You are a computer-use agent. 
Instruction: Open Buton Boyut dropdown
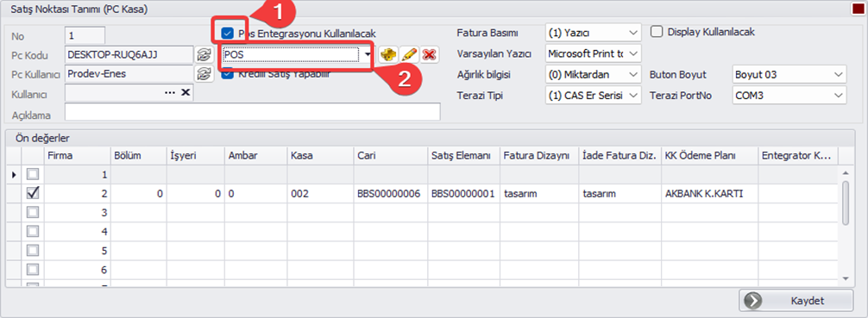point(837,74)
